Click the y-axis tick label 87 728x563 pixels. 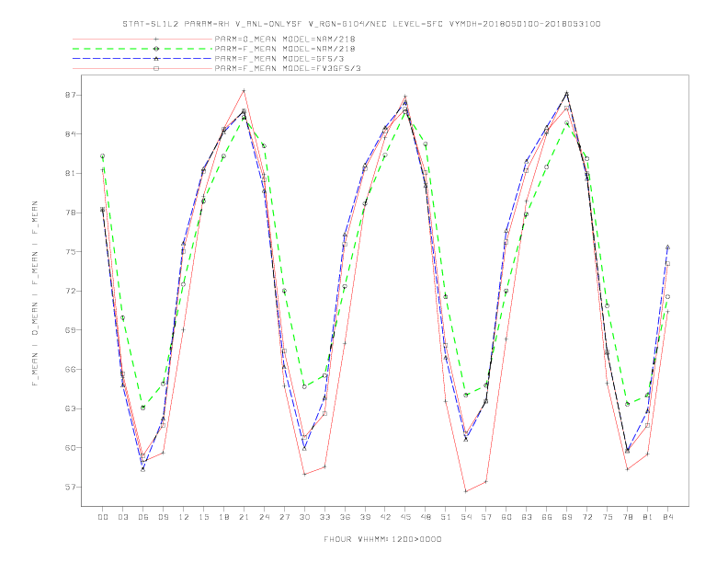pyautogui.click(x=69, y=95)
